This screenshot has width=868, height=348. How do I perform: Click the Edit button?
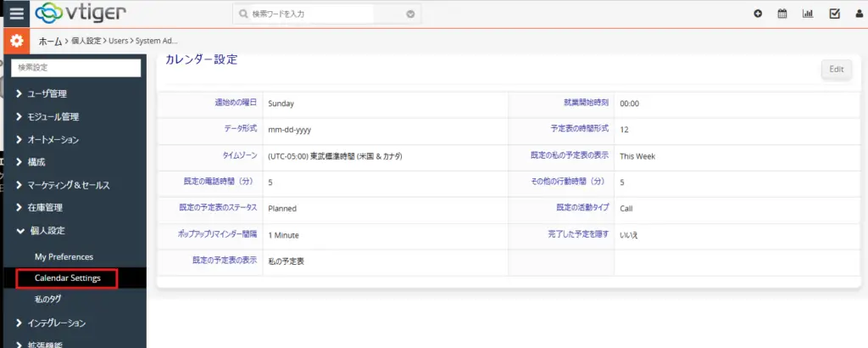[x=836, y=69]
